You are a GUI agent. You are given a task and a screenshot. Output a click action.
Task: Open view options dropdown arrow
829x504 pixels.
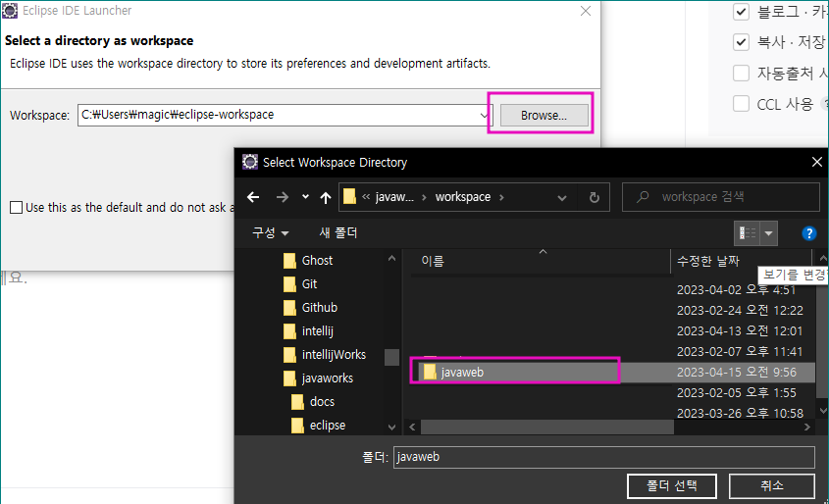click(769, 233)
